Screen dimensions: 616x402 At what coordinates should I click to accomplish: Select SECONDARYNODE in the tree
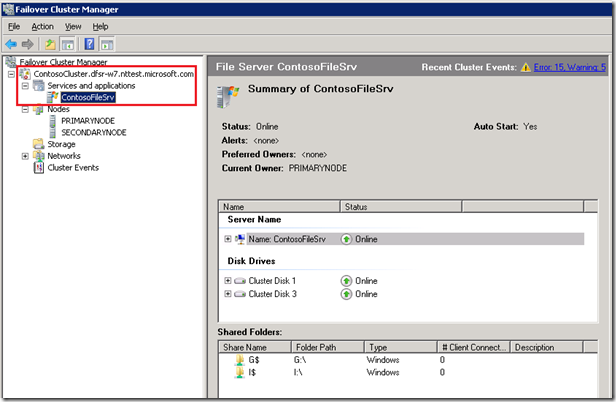point(94,132)
